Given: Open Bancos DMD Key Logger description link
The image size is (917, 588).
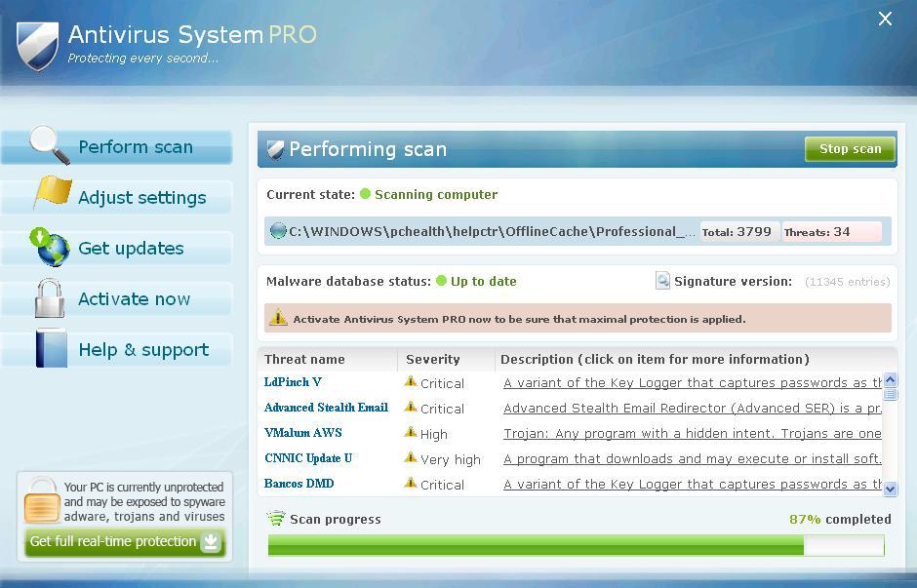Looking at the screenshot, I should pos(693,485).
